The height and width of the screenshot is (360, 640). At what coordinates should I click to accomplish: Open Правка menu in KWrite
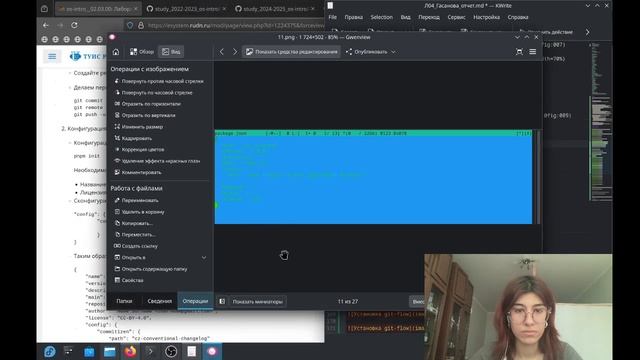[353, 17]
